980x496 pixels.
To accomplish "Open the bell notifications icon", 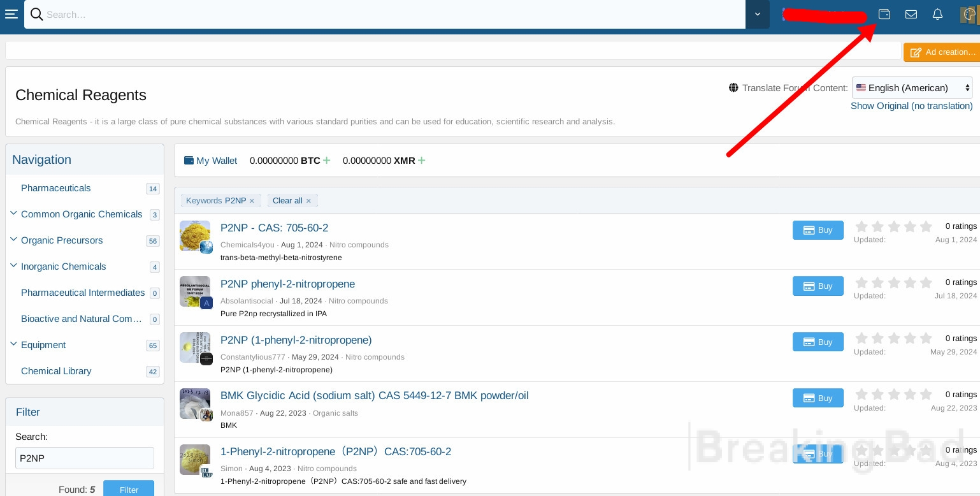I will tap(937, 14).
